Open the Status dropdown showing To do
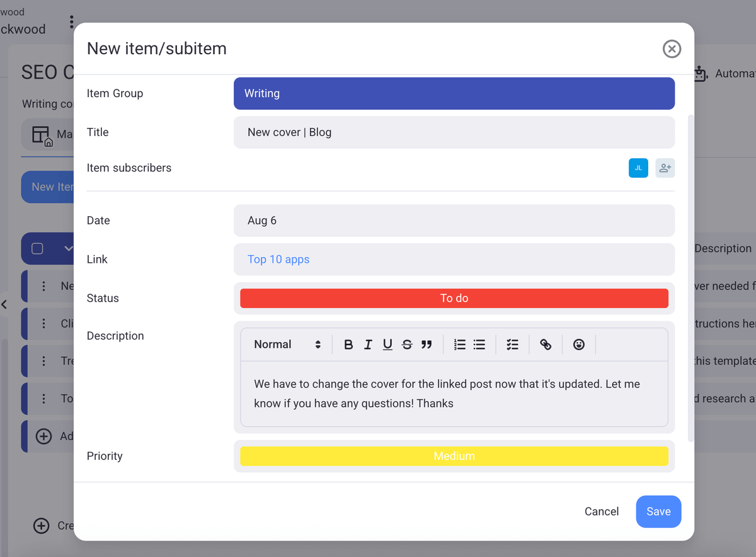Viewport: 756px width, 557px height. [x=454, y=298]
